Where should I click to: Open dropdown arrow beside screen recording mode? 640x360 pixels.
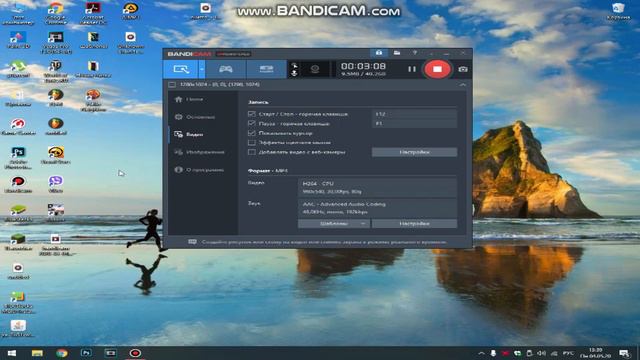202,69
